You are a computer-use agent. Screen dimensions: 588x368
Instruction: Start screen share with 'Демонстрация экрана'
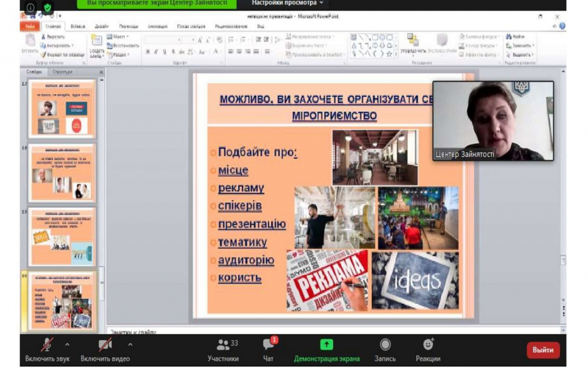(x=326, y=350)
